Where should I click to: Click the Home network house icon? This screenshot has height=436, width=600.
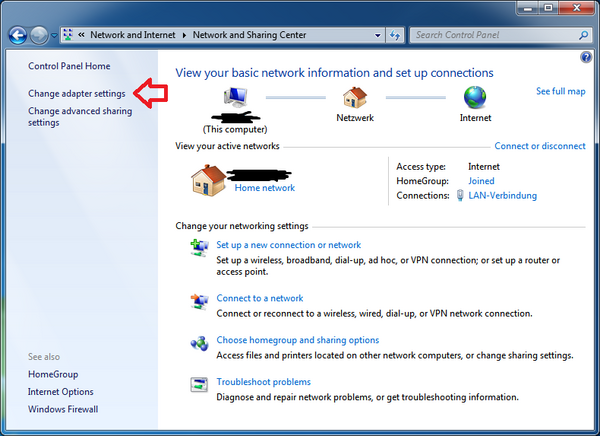pos(209,181)
